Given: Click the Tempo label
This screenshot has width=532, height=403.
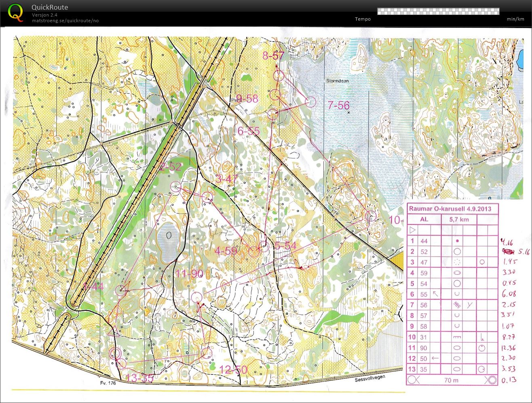Looking at the screenshot, I should tap(363, 19).
